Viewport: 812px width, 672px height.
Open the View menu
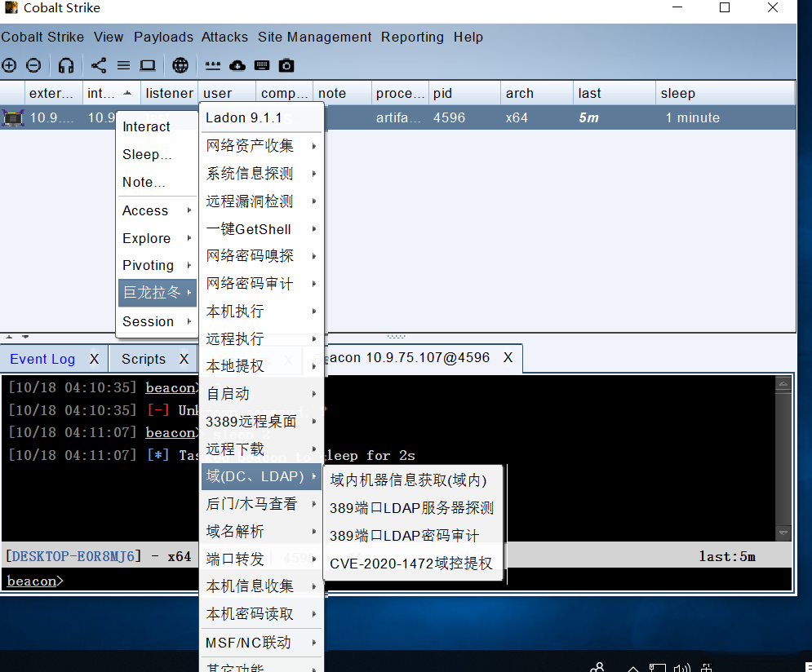click(x=109, y=38)
